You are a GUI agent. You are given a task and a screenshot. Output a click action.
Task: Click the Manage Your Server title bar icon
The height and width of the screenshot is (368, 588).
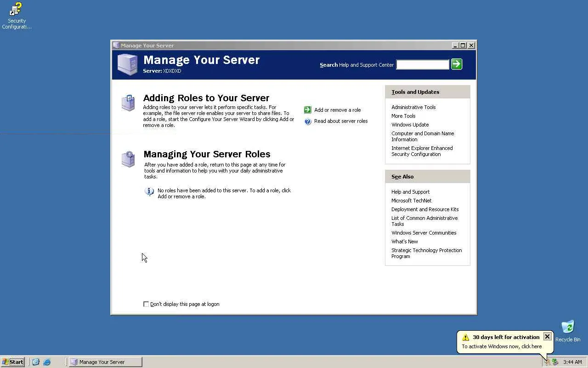pyautogui.click(x=116, y=46)
